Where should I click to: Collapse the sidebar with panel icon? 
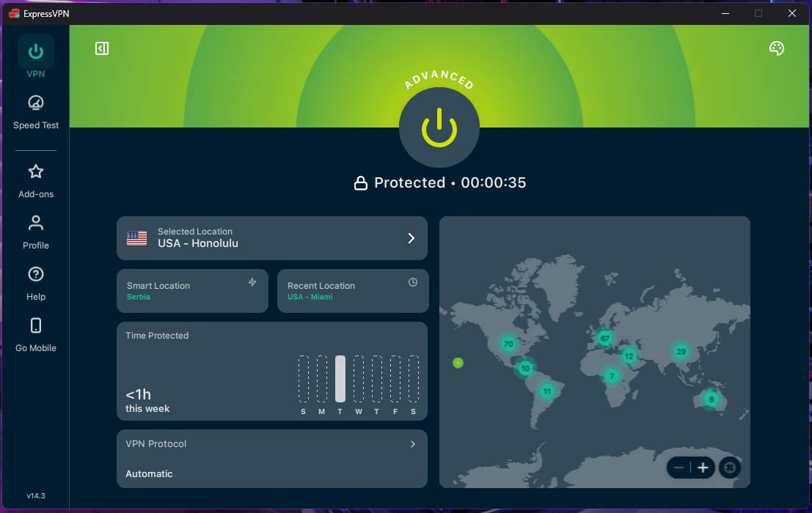tap(102, 48)
